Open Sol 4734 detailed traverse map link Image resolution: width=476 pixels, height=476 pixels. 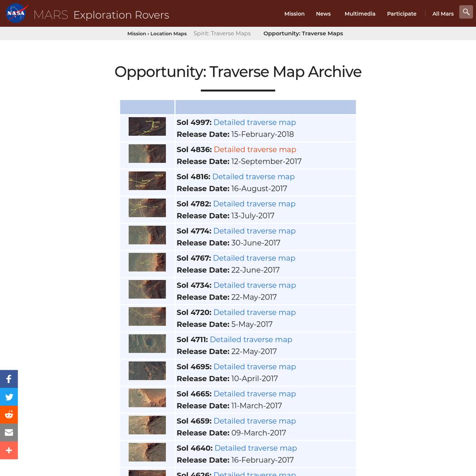tap(254, 285)
